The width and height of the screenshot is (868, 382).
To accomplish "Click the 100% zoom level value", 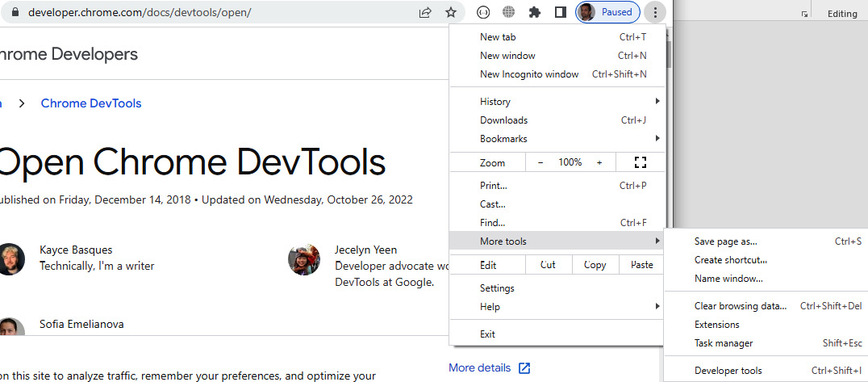I will coord(570,162).
